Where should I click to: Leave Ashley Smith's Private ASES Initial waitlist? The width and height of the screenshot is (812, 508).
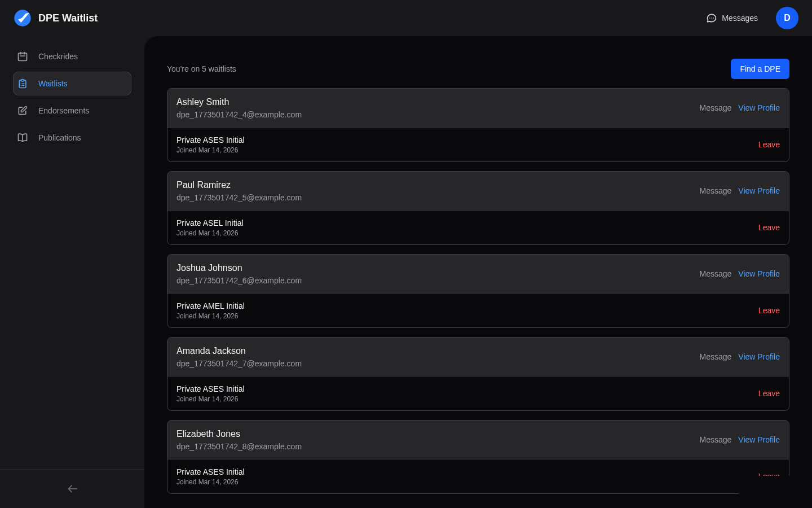(769, 144)
